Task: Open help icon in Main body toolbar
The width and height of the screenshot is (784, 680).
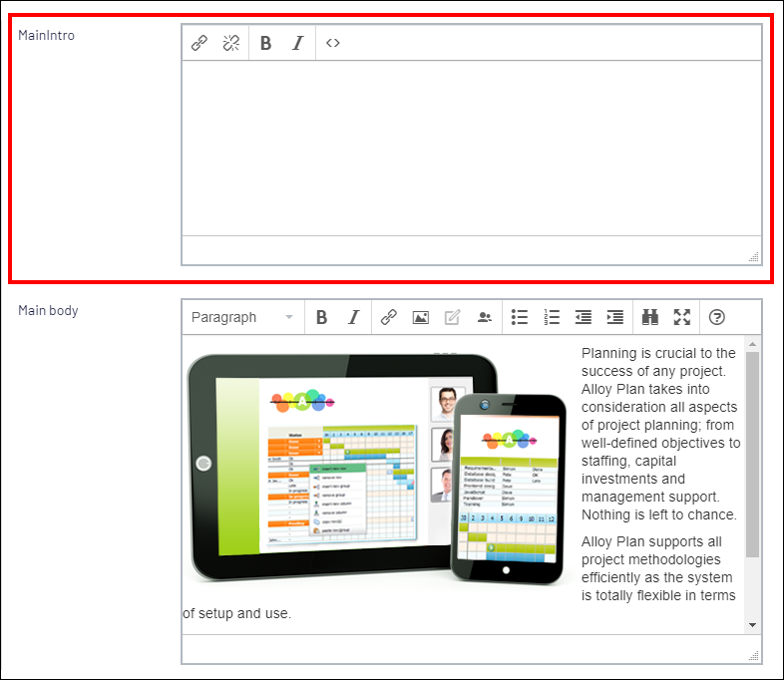Action: (x=716, y=317)
